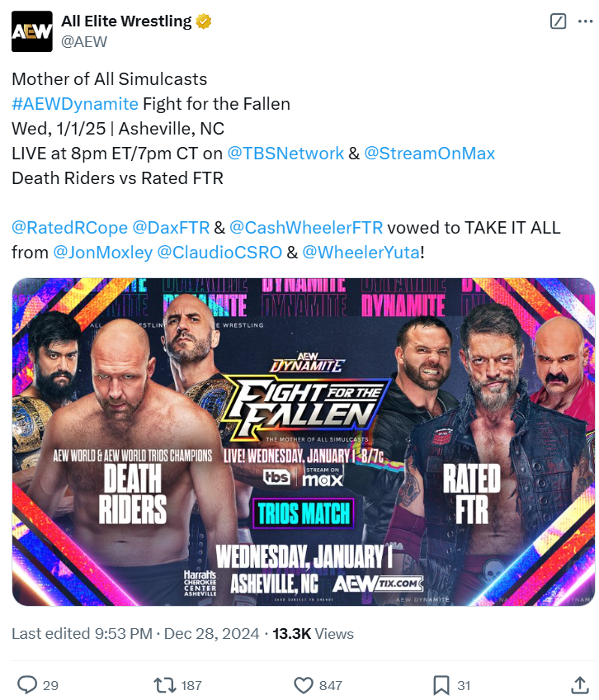The width and height of the screenshot is (599, 700).
Task: Go to @RatedRCope's profile
Action: [68, 227]
